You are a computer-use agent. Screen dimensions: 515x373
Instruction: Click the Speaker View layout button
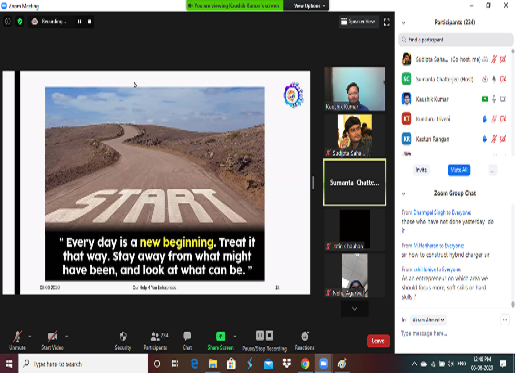click(358, 22)
